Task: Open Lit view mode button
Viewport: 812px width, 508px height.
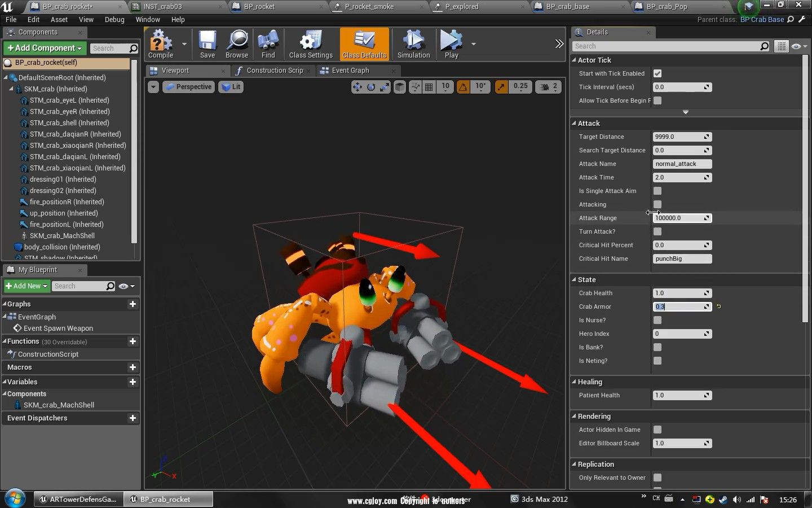Action: pyautogui.click(x=231, y=87)
